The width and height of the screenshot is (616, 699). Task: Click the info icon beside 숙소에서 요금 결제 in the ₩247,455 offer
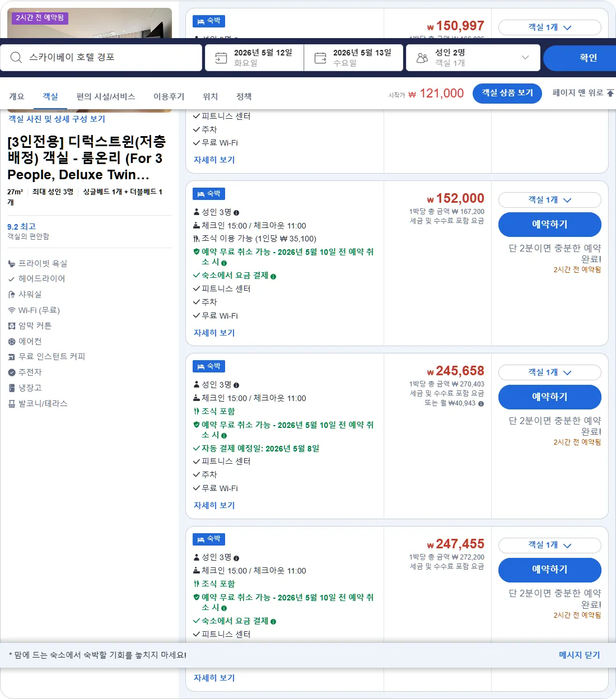click(x=273, y=622)
